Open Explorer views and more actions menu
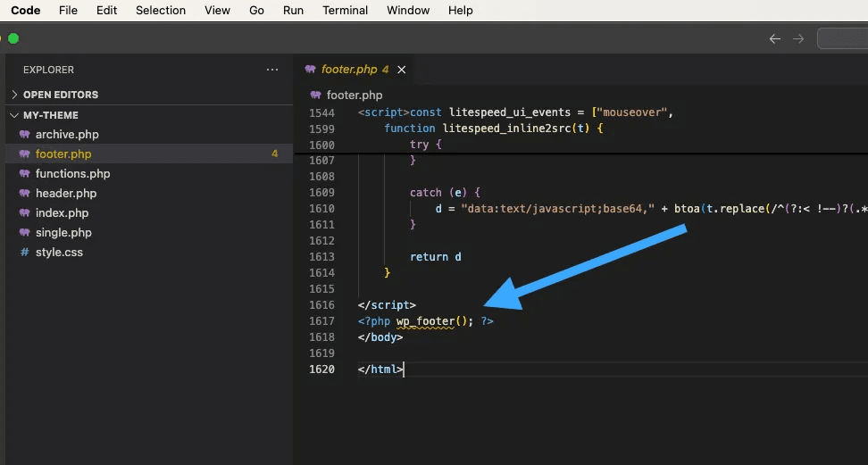Screen dimensions: 868x465 272,70
